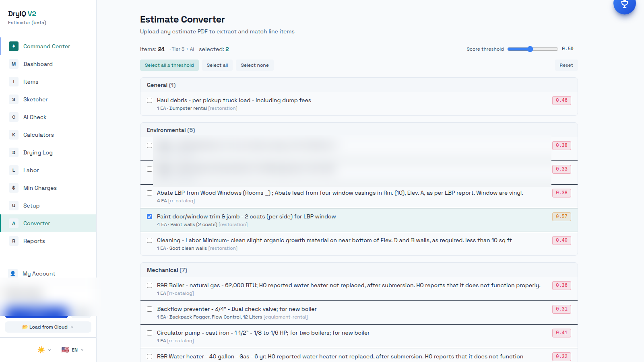
Task: Check the Backflow preventer checkbox
Action: (x=149, y=309)
